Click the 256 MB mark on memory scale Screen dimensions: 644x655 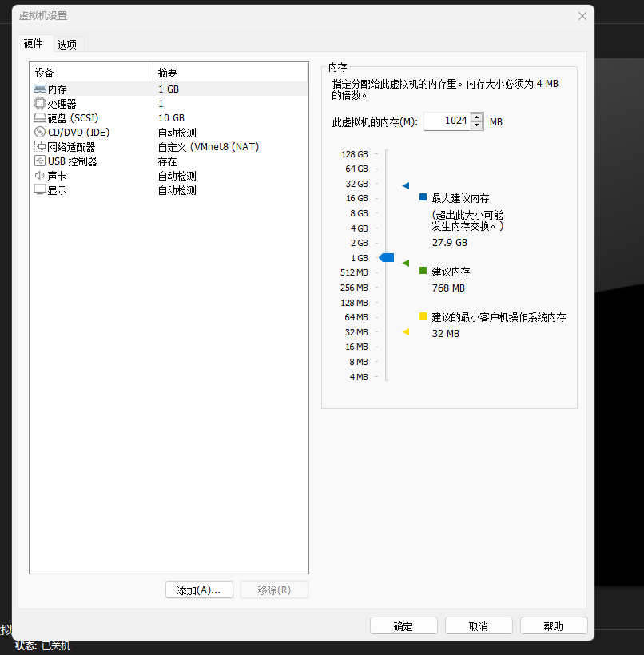click(x=354, y=288)
